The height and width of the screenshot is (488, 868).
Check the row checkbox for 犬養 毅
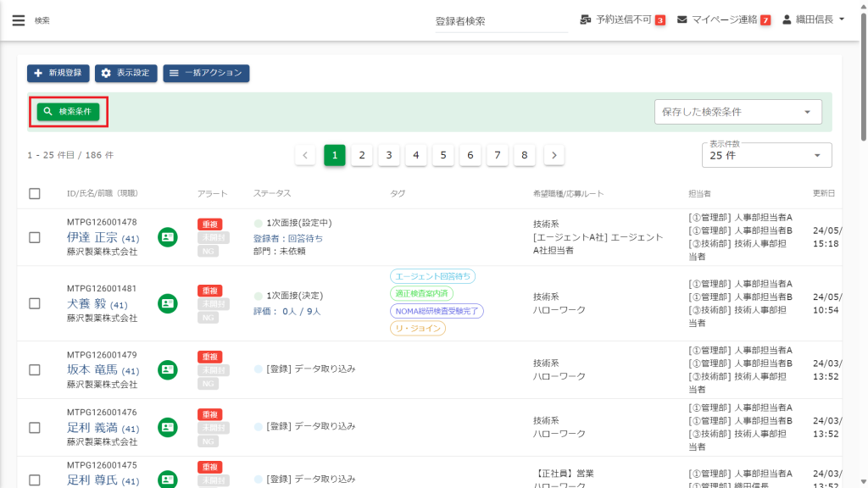pos(35,303)
